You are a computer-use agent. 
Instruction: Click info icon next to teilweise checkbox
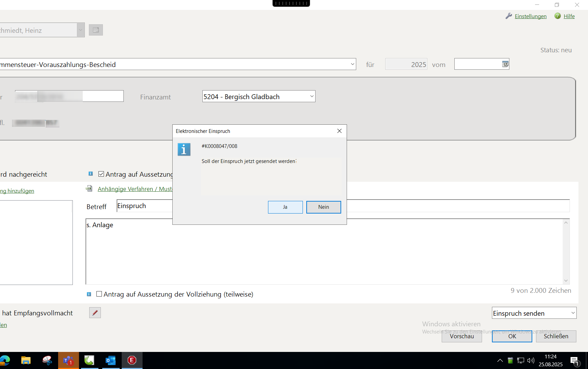point(89,294)
